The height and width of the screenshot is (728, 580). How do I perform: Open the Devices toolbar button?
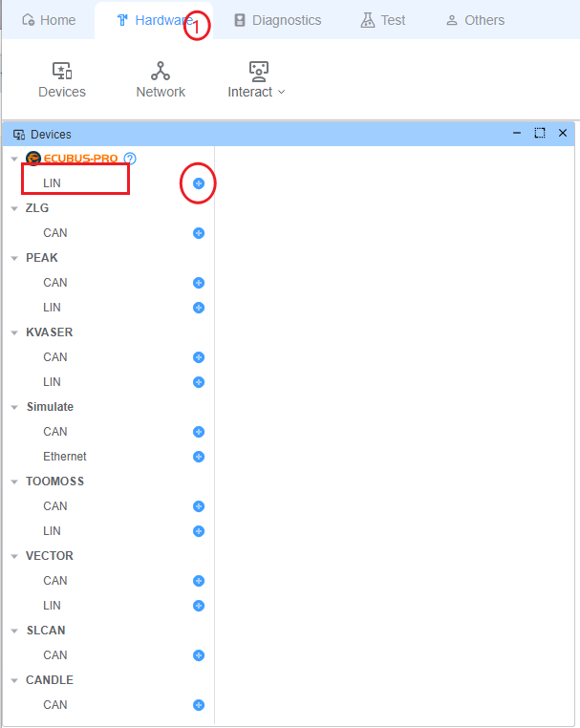(62, 80)
